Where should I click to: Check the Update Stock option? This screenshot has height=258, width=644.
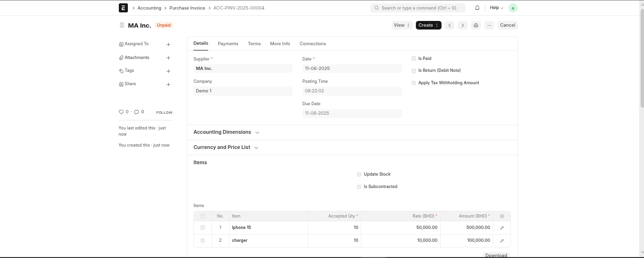click(x=359, y=174)
